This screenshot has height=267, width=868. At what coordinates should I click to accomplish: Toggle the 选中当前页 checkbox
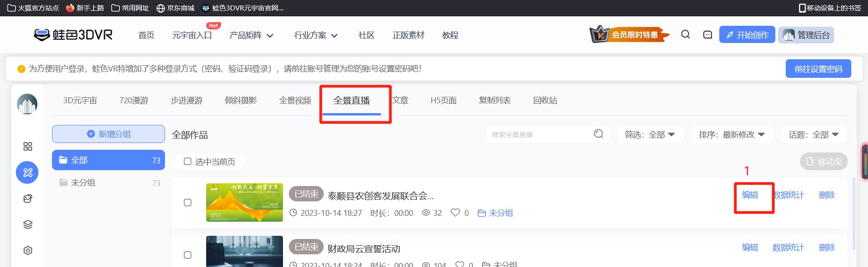(188, 162)
